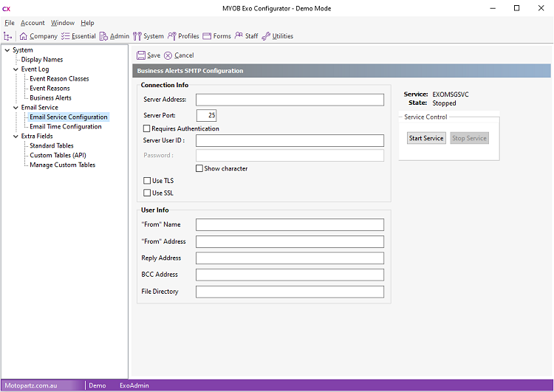Click the EXOMSGSVC service name
The width and height of the screenshot is (554, 392).
point(451,94)
